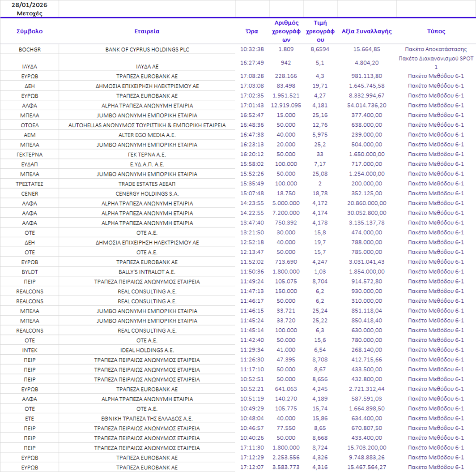
Task: Click the Πακέτο Διακανονισμού SPOT 1 cell
Action: tap(436, 63)
